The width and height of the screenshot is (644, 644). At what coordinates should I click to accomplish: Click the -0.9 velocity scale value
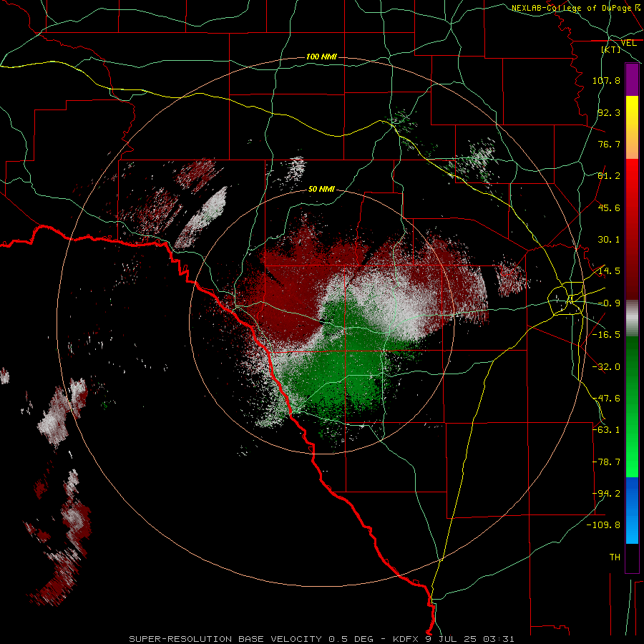609,303
